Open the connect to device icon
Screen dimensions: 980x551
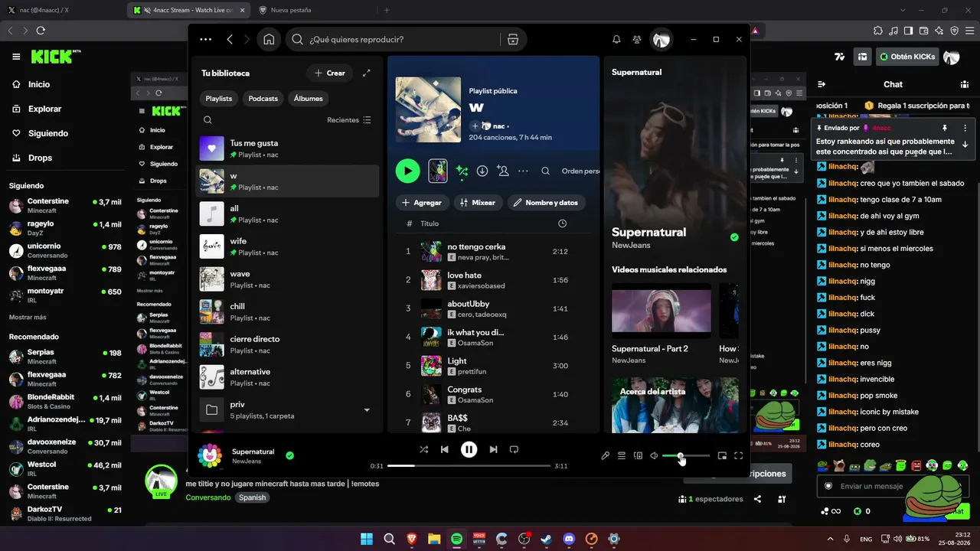[638, 455]
